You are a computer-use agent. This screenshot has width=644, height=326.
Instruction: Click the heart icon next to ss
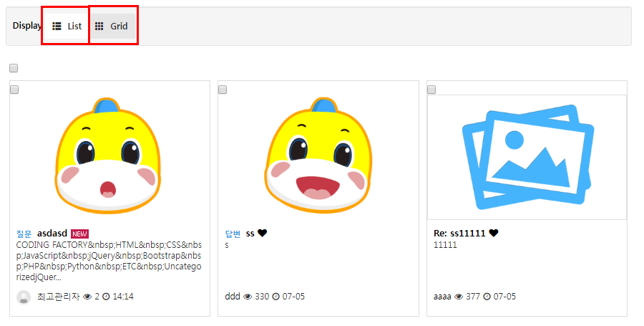[x=263, y=233]
